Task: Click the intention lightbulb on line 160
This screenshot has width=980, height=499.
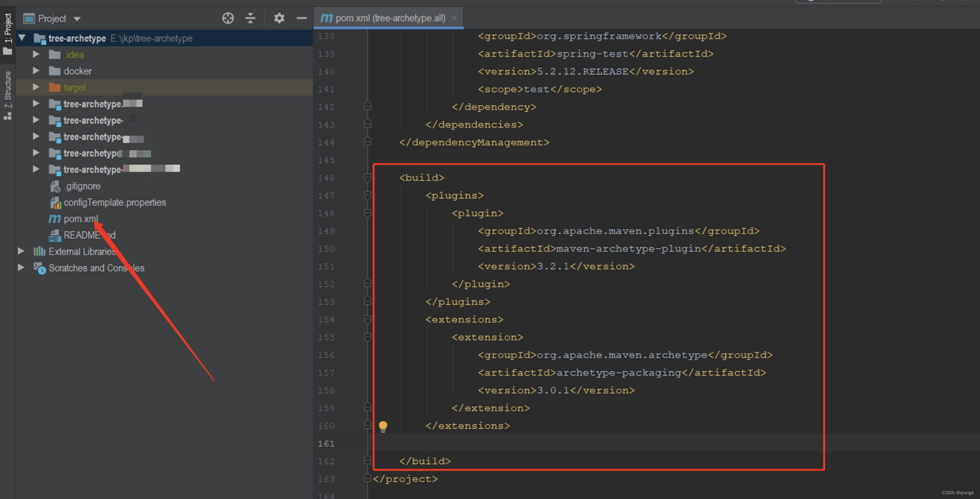Action: pyautogui.click(x=383, y=426)
